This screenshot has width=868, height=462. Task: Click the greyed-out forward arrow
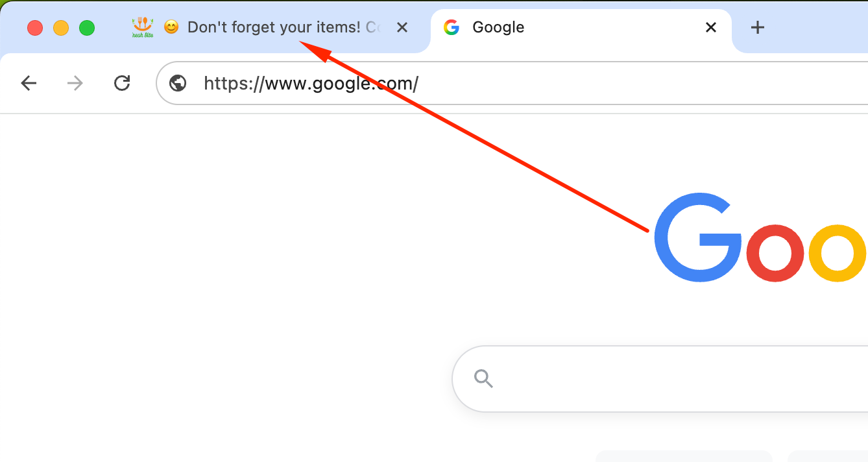click(75, 83)
